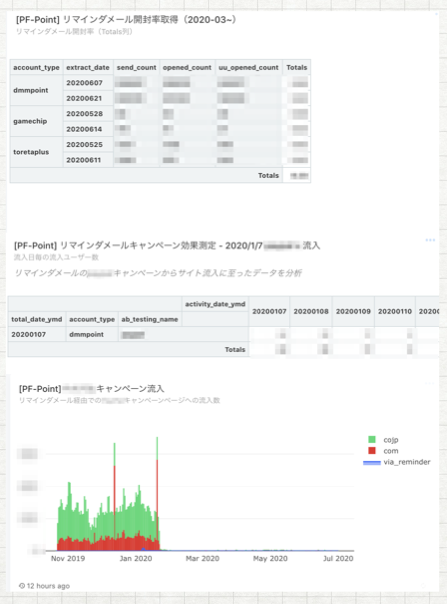Screen dimensions: 447x604
Task: Select the 20200108 pivot column header
Action: [311, 311]
